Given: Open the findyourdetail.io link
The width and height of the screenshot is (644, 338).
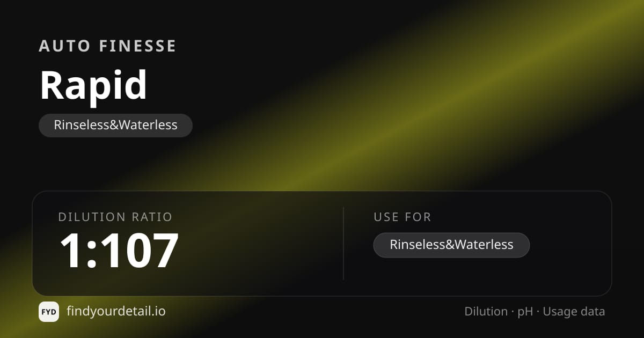Looking at the screenshot, I should 116,311.
